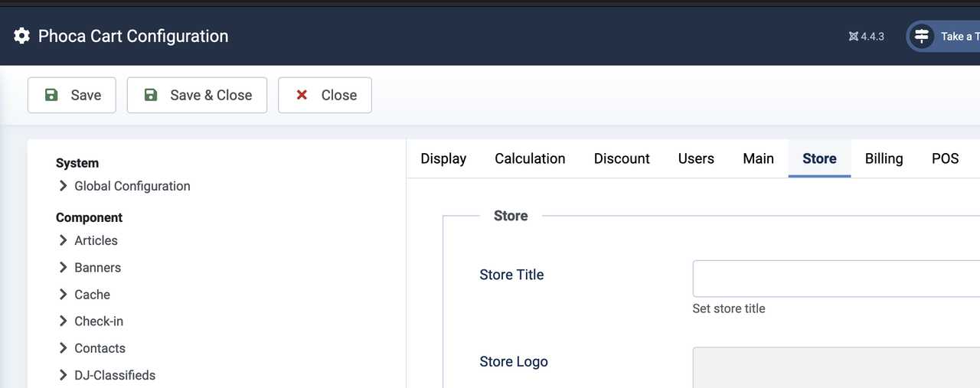
Task: Open Banners component settings
Action: click(x=97, y=267)
